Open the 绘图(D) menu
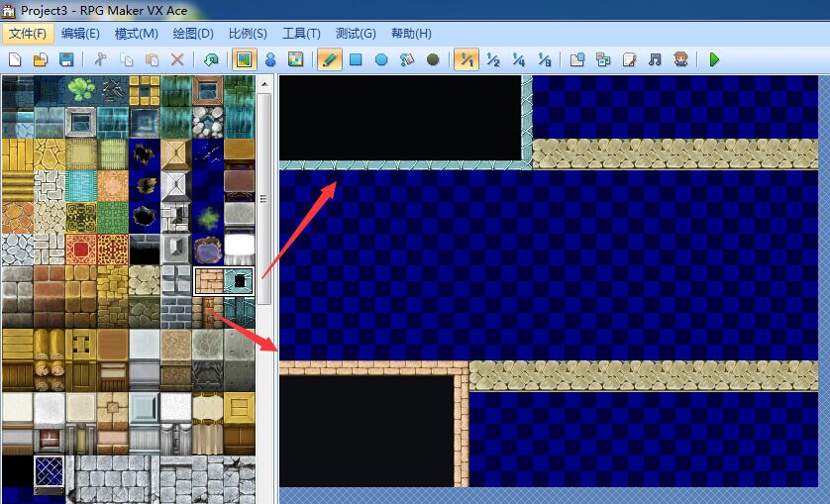 193,34
